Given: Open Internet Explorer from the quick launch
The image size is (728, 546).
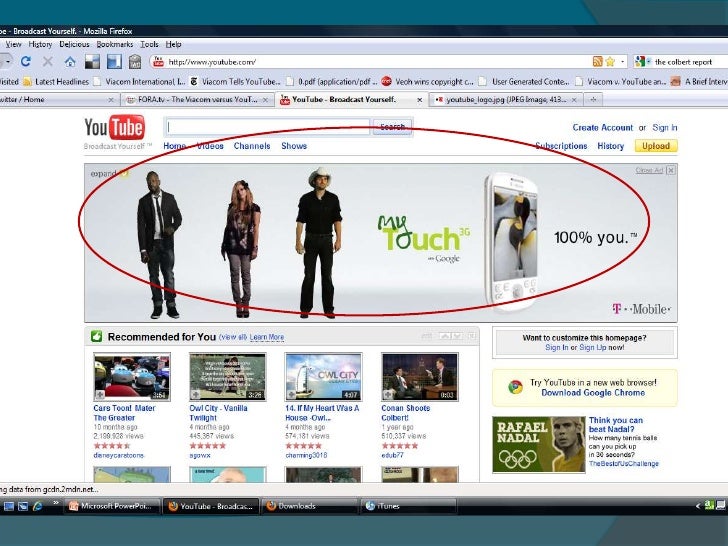Looking at the screenshot, I should 37,506.
